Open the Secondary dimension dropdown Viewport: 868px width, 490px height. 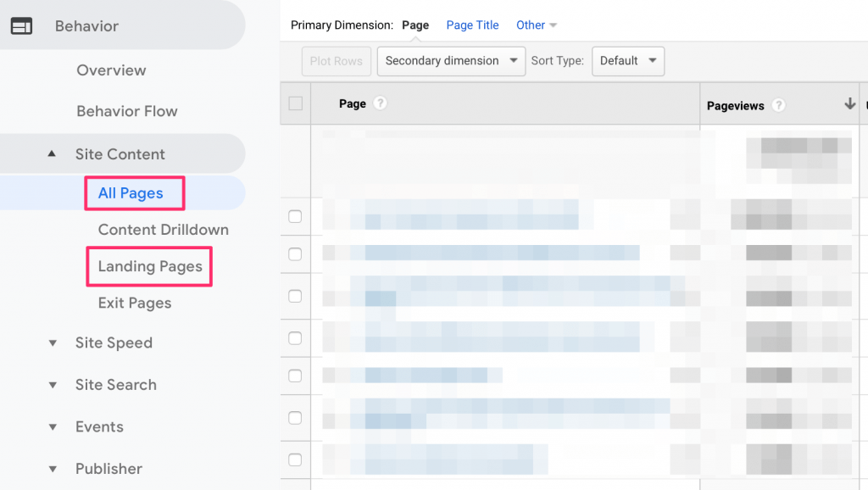click(x=451, y=61)
